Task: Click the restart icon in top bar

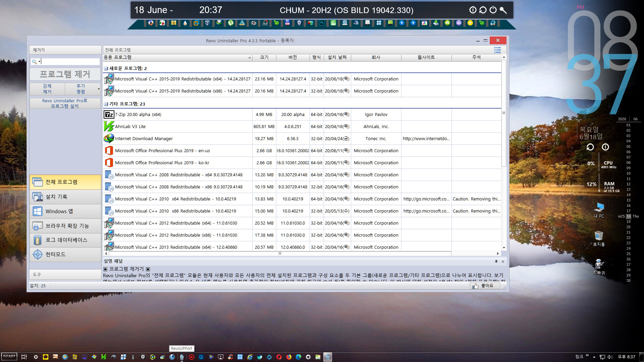Action: click(483, 10)
